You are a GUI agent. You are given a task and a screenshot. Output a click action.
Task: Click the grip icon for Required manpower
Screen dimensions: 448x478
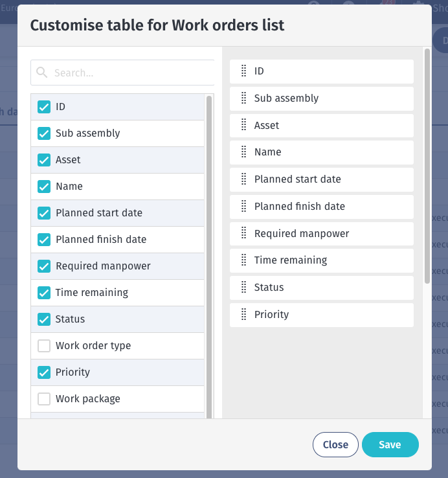243,234
